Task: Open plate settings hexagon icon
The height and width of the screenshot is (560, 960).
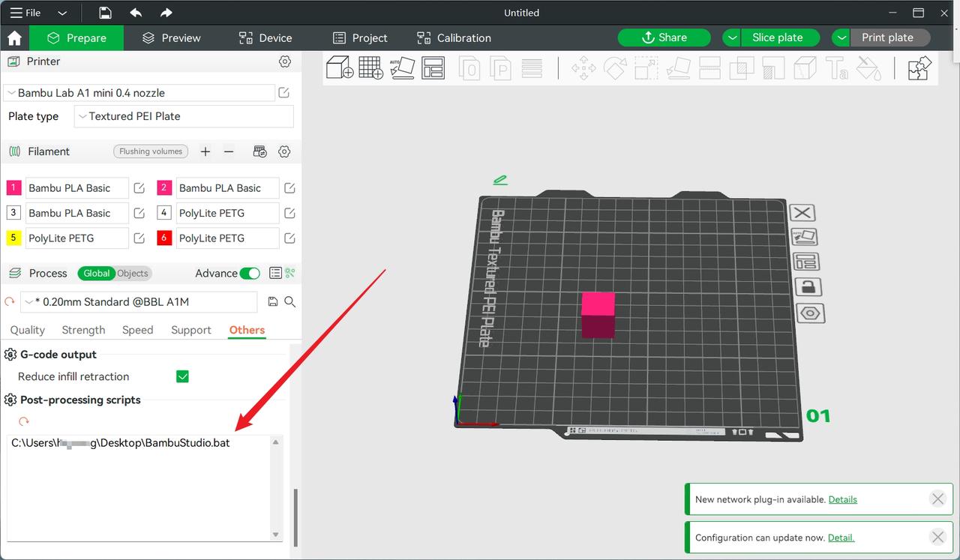Action: tap(811, 313)
